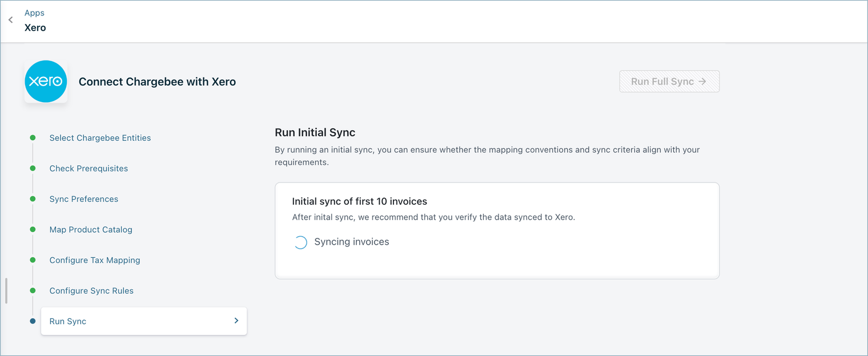The height and width of the screenshot is (356, 868).
Task: Click the blue dot beside Run Sync
Action: click(33, 321)
